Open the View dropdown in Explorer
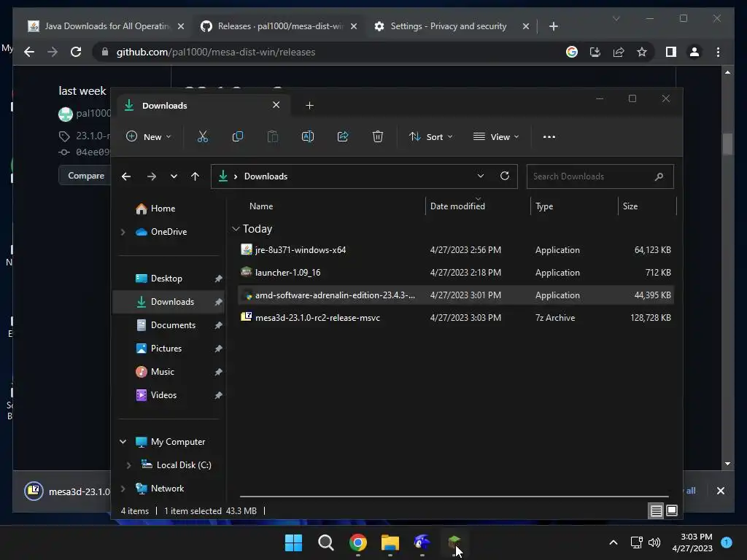The width and height of the screenshot is (747, 560). pos(496,136)
